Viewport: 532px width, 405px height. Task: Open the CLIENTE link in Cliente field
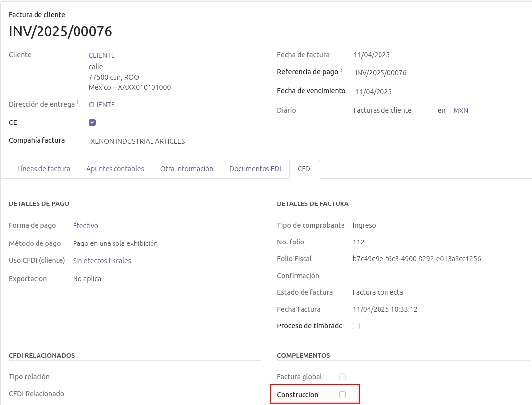point(102,55)
